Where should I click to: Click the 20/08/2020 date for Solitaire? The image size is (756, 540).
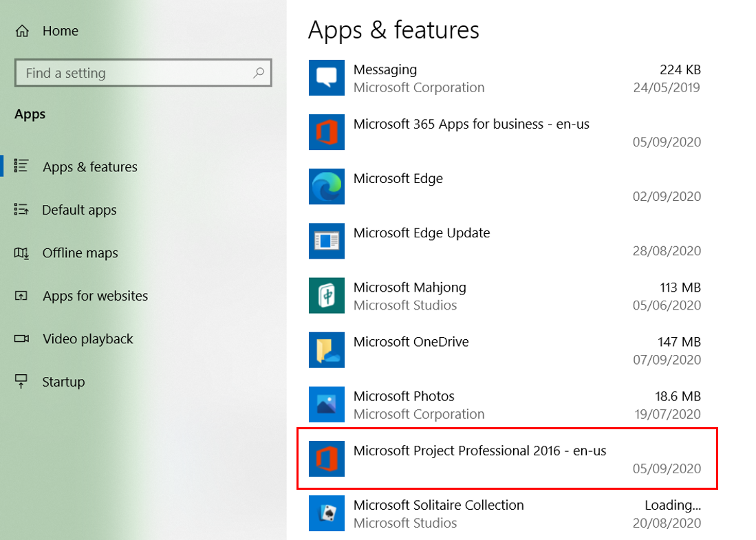tap(667, 523)
